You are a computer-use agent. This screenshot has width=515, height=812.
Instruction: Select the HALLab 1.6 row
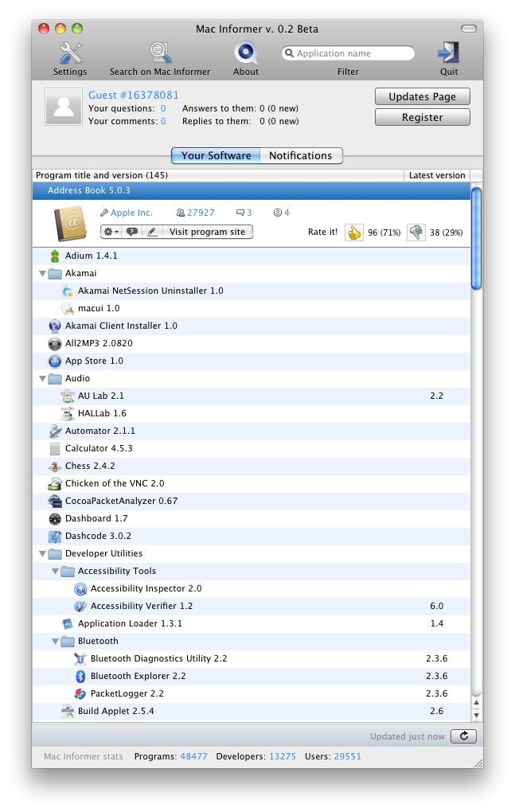(252, 414)
